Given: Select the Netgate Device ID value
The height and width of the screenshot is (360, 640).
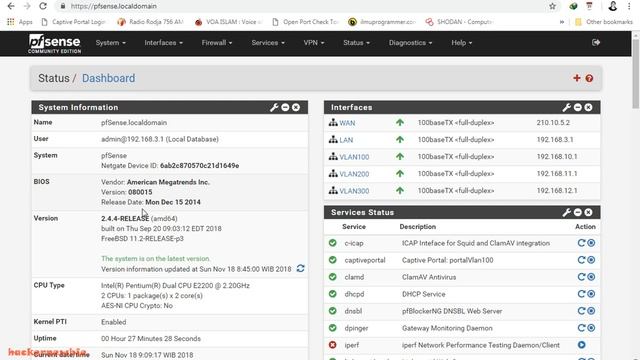Looking at the screenshot, I should point(200,166).
